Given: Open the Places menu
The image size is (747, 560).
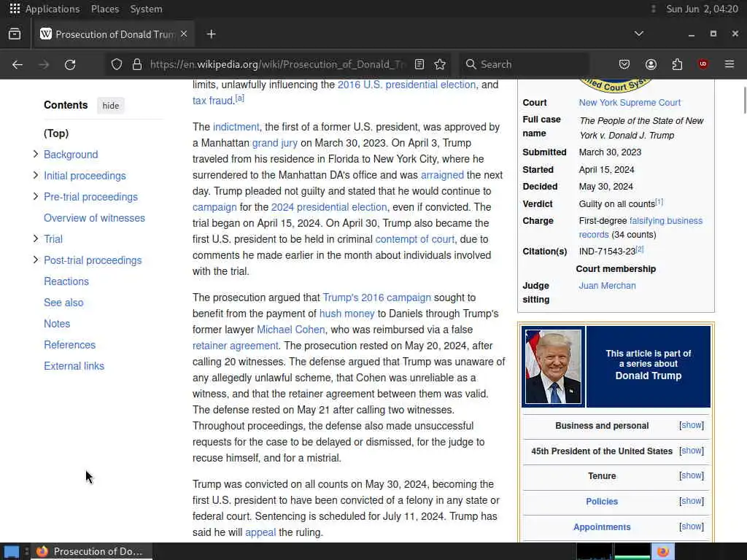Looking at the screenshot, I should coord(105,9).
